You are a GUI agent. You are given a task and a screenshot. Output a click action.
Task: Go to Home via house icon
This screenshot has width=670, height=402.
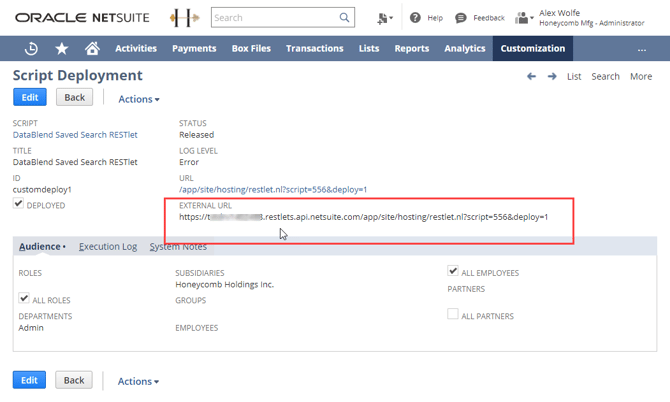point(92,48)
